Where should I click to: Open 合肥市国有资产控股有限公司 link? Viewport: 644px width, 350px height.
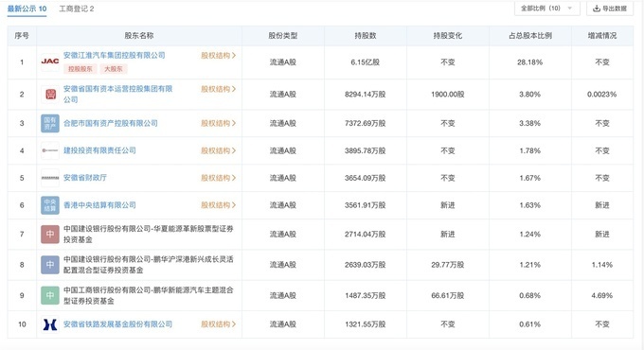tap(111, 123)
